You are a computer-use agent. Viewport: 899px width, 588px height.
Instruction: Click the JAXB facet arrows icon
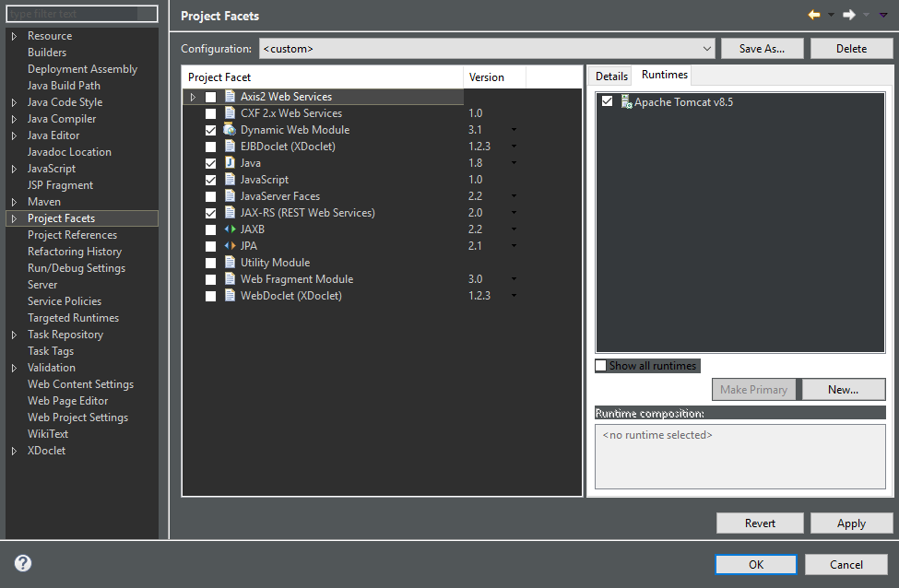coord(229,229)
